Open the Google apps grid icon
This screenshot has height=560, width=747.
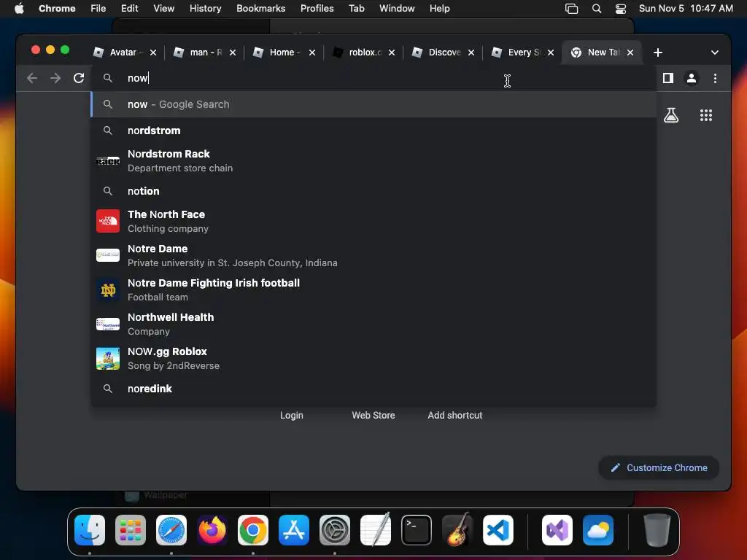[x=705, y=115]
